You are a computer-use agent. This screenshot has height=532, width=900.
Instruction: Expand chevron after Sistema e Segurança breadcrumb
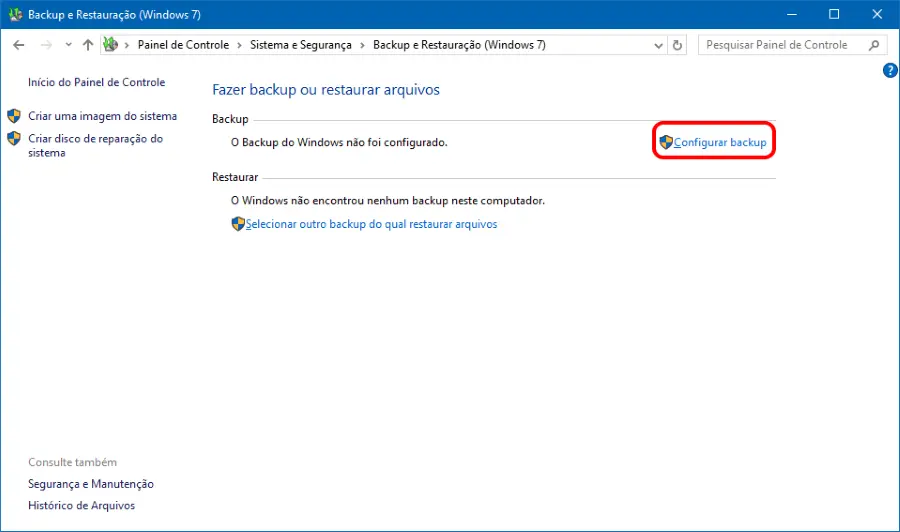point(362,45)
